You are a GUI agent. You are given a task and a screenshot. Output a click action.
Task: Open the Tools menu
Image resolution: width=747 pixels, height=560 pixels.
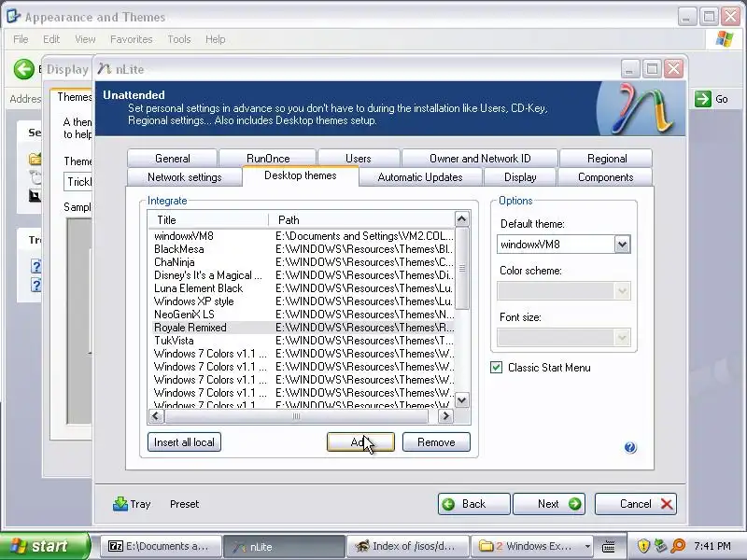[178, 39]
